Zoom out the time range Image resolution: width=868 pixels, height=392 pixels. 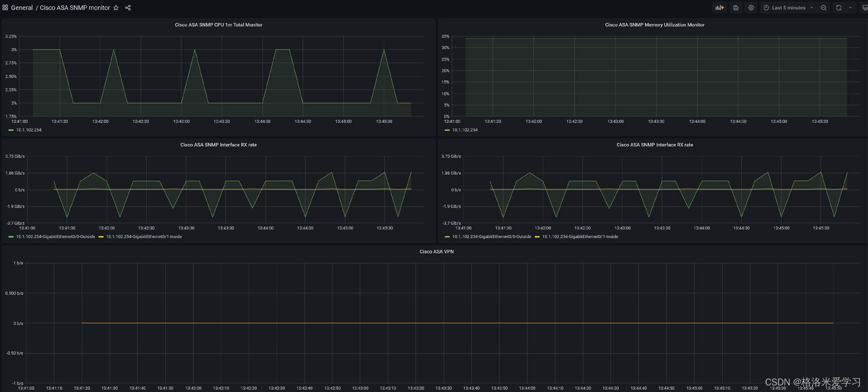823,8
